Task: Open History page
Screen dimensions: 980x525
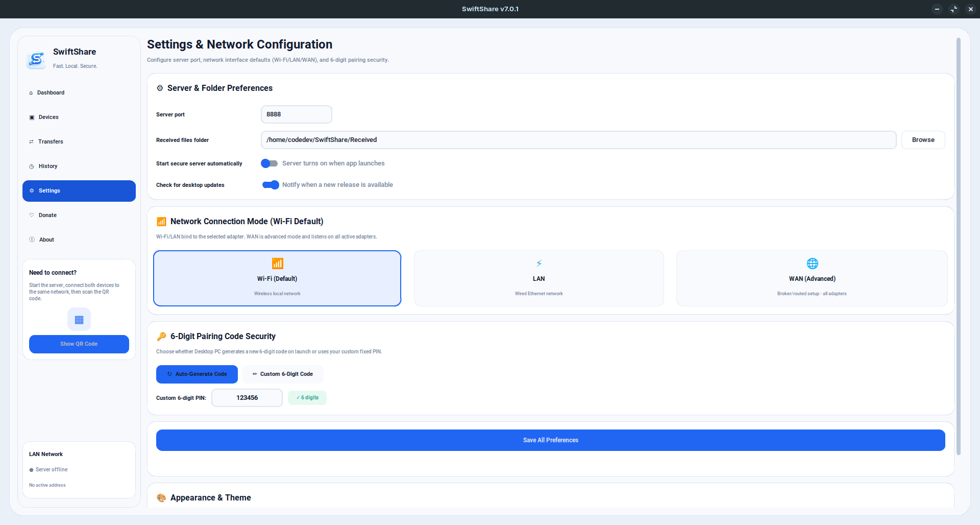Action: click(79, 166)
